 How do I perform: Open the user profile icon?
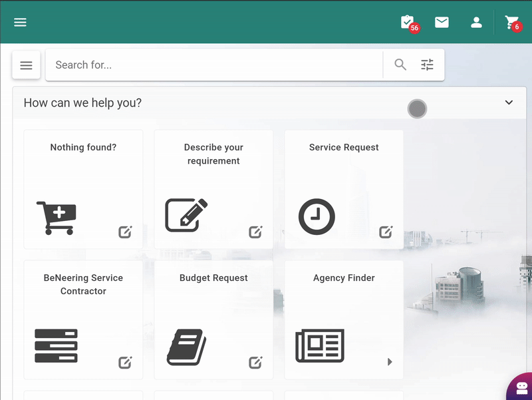pos(476,23)
